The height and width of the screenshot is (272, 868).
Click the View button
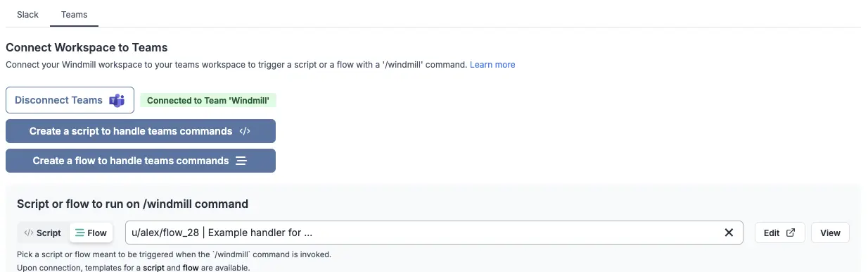830,233
